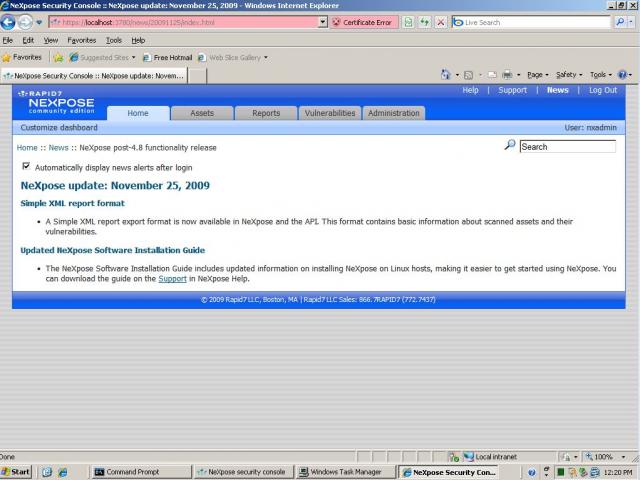Image resolution: width=640 pixels, height=480 pixels.
Task: Open recent pages dropdown next to Forward
Action: (39, 22)
